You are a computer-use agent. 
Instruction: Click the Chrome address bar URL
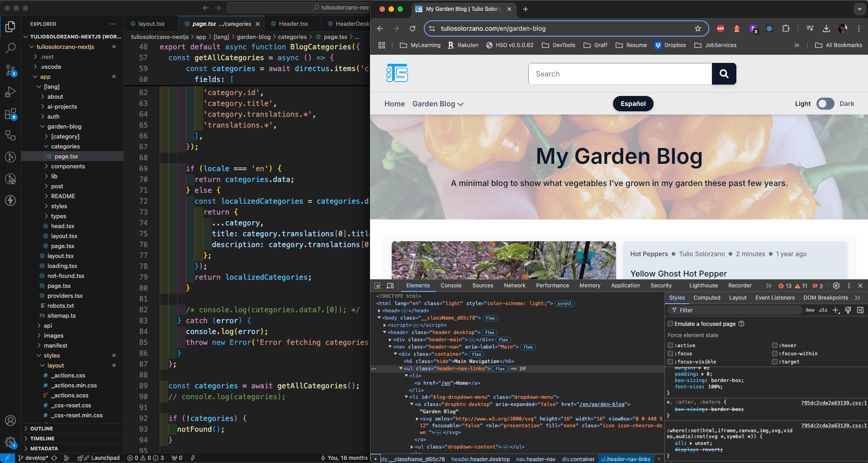(493, 29)
